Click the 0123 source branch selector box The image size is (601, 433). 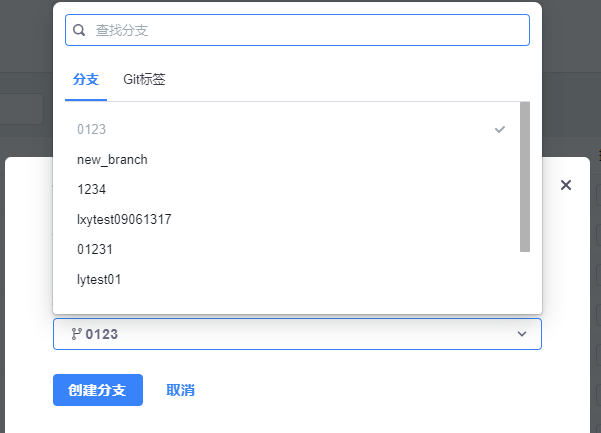pyautogui.click(x=297, y=334)
